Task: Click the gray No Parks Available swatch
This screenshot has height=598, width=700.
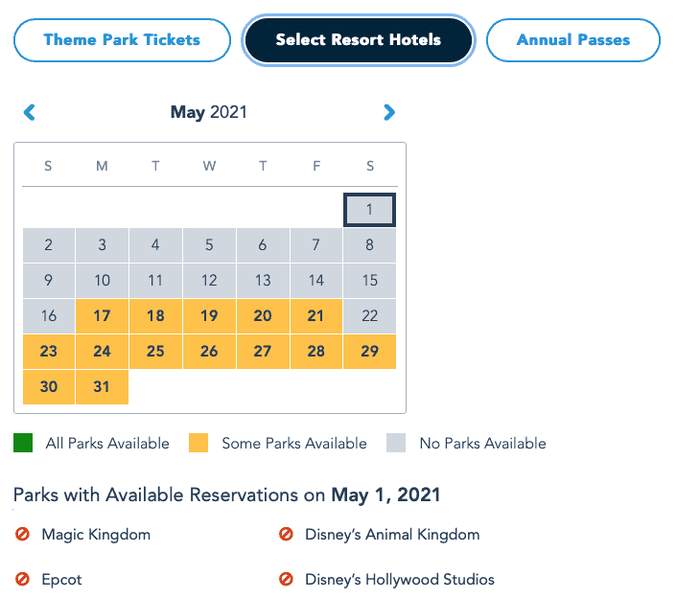Action: [396, 443]
